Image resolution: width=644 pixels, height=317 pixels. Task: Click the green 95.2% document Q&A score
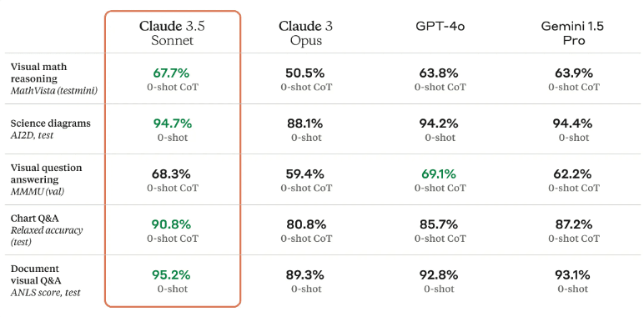pyautogui.click(x=172, y=274)
